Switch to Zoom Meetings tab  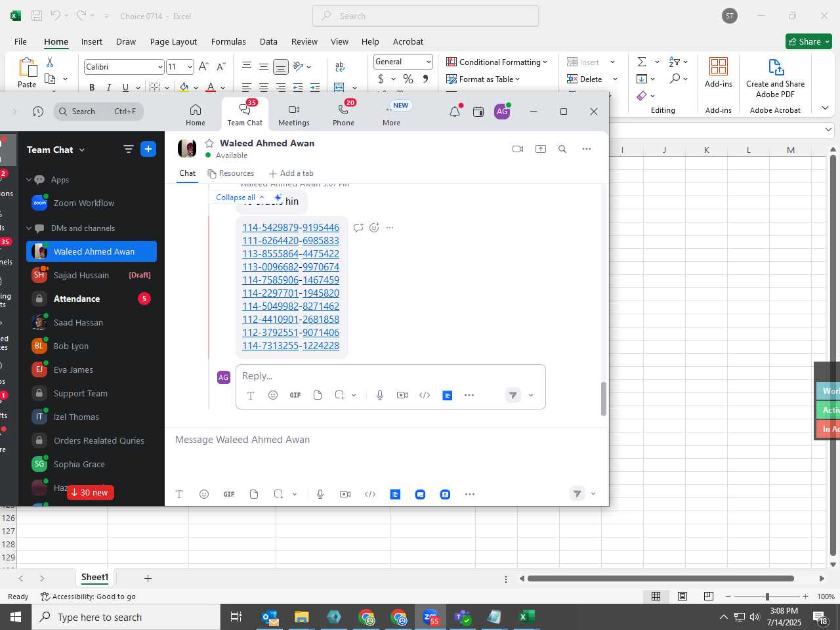[294, 115]
